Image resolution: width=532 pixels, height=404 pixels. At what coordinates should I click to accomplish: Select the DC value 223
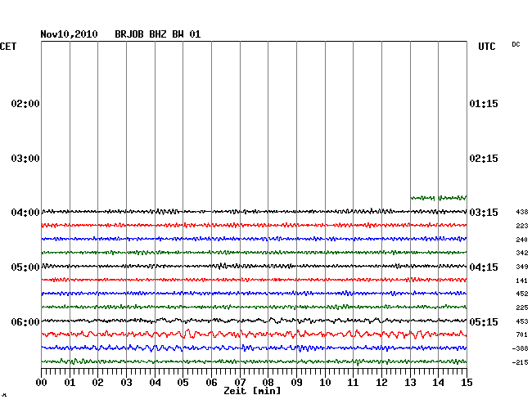(522, 226)
